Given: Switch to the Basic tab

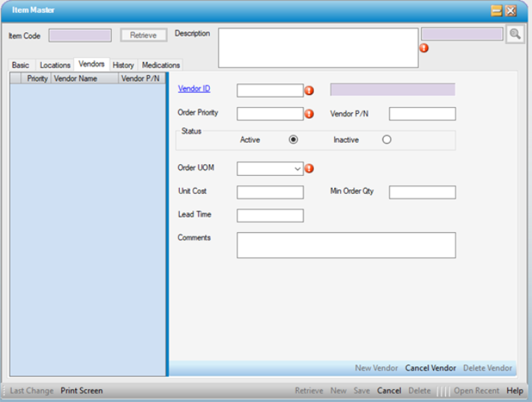Looking at the screenshot, I should click(x=20, y=65).
